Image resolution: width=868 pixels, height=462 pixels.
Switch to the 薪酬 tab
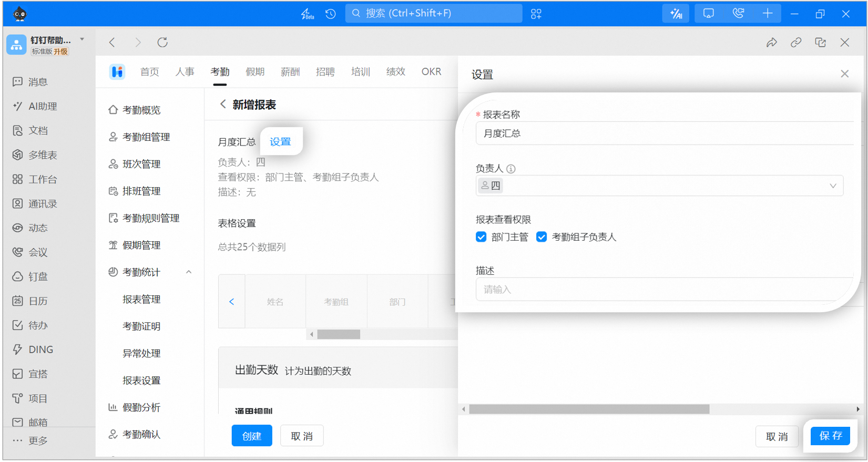[290, 72]
